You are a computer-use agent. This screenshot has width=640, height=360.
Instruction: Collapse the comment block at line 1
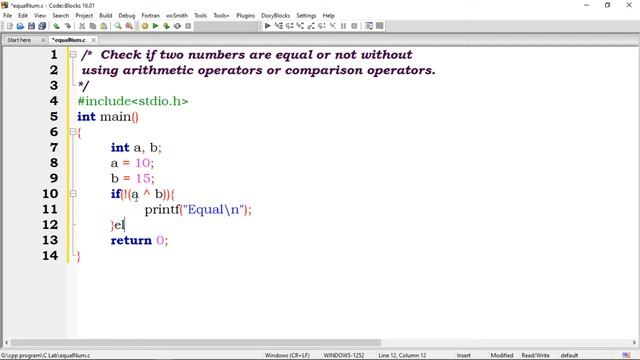(73, 54)
